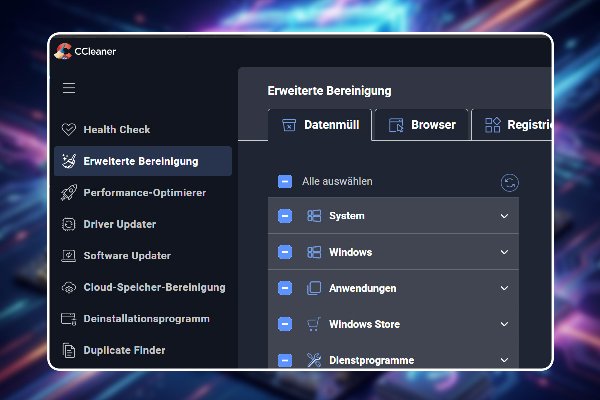Viewport: 600px width, 400px height.
Task: Click the Windows category icon
Action: pyautogui.click(x=314, y=252)
